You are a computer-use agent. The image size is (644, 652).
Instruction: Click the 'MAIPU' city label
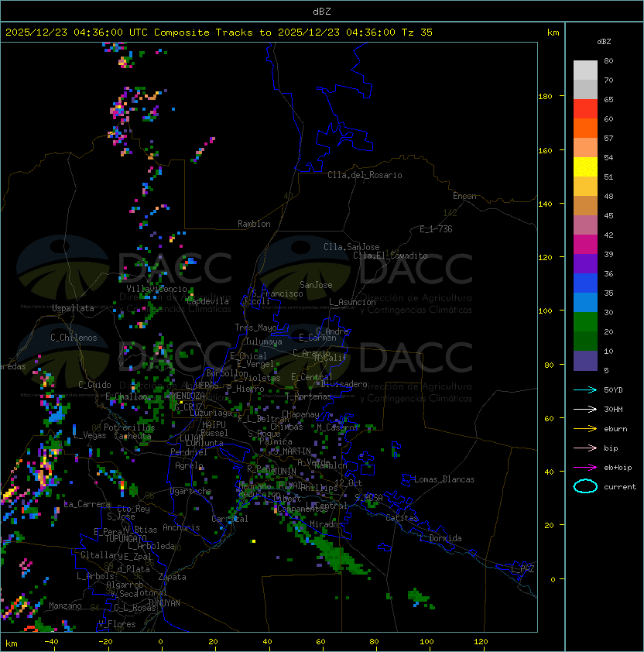214,425
